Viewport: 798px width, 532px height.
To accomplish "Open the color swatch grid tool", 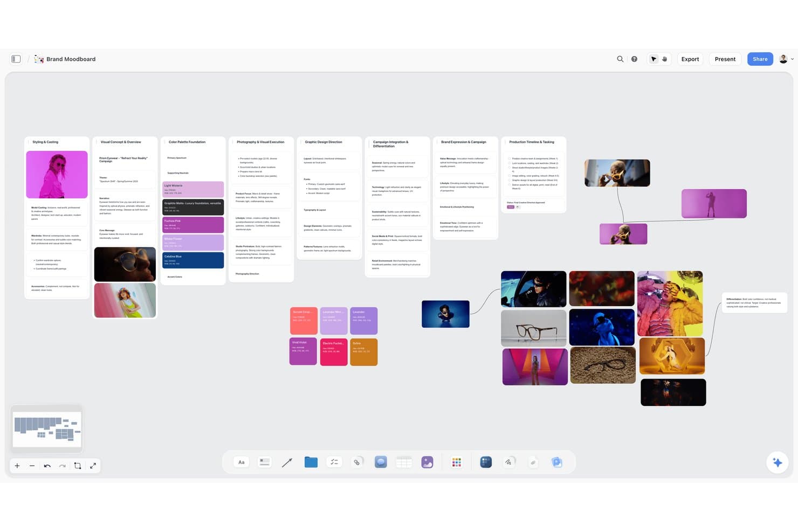I will (457, 462).
